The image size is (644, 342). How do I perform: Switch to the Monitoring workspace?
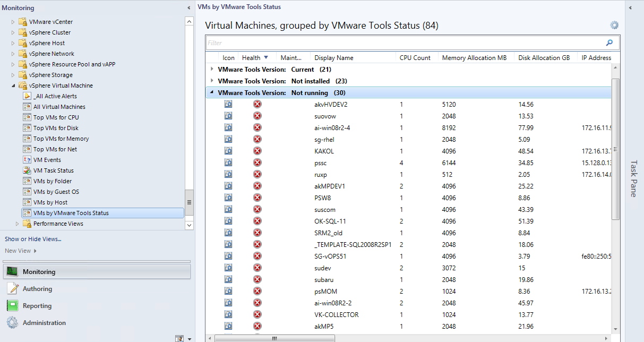pos(97,271)
